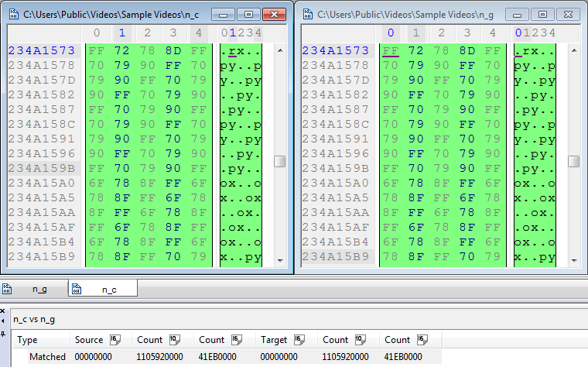The image size is (588, 367).
Task: Close the n_g window
Action: pyautogui.click(x=568, y=15)
